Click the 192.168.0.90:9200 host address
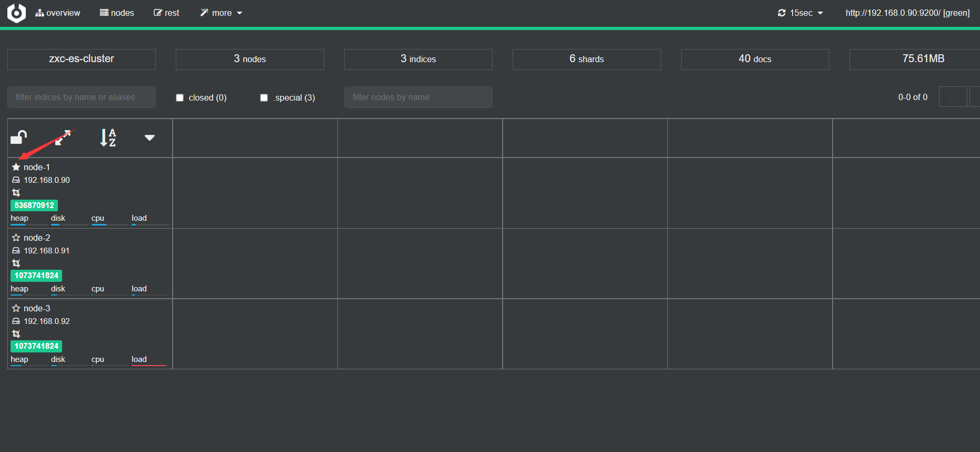The width and height of the screenshot is (980, 452). (907, 13)
